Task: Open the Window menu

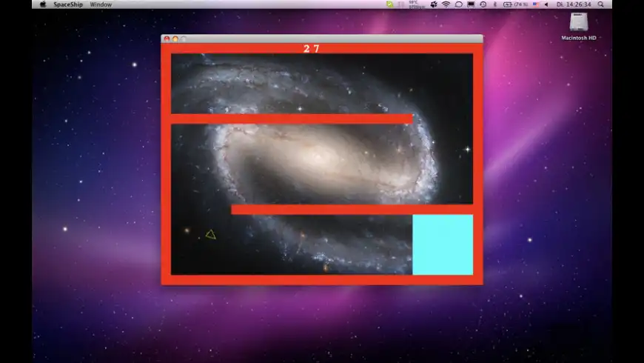Action: click(x=101, y=4)
